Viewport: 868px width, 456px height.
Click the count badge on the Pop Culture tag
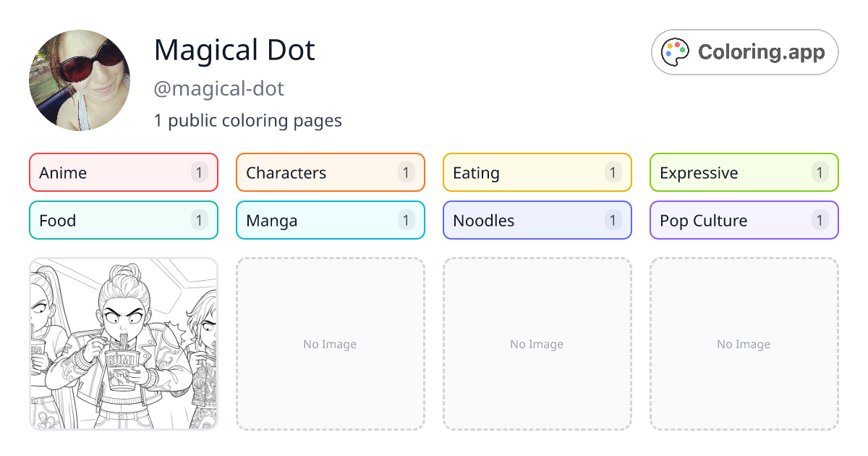(820, 220)
